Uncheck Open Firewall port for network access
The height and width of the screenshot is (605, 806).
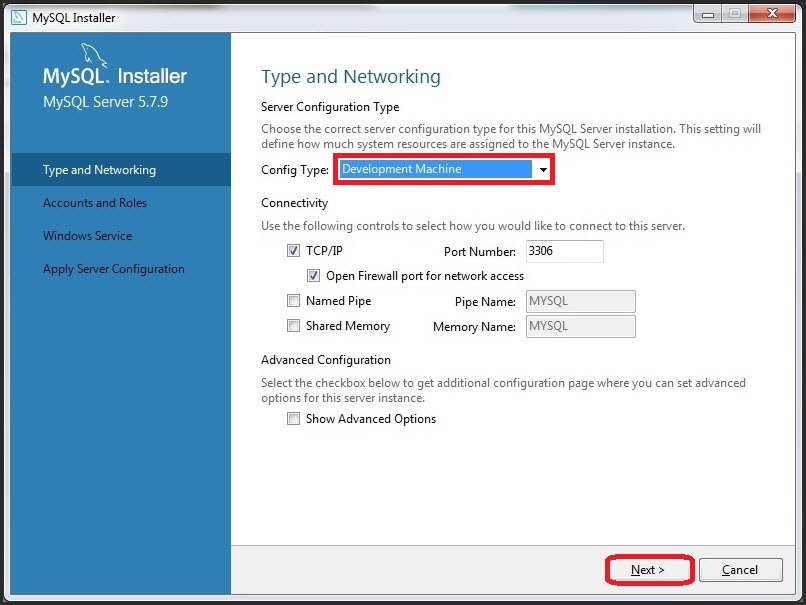pyautogui.click(x=313, y=276)
